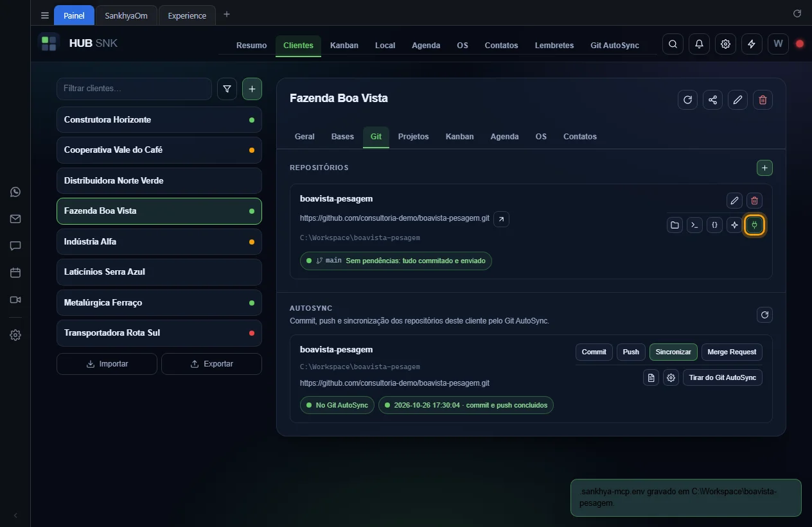
Task: Click the lightning bolt icon in the header
Action: (752, 44)
